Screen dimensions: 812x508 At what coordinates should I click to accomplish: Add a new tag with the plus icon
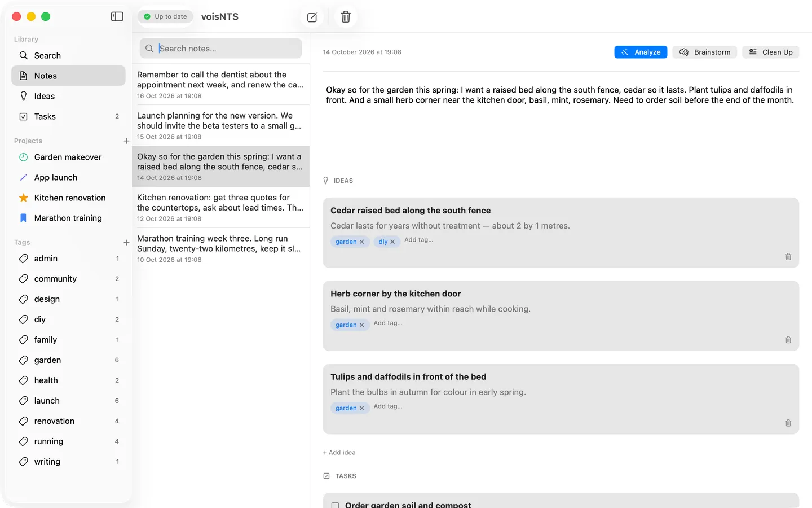(x=126, y=243)
